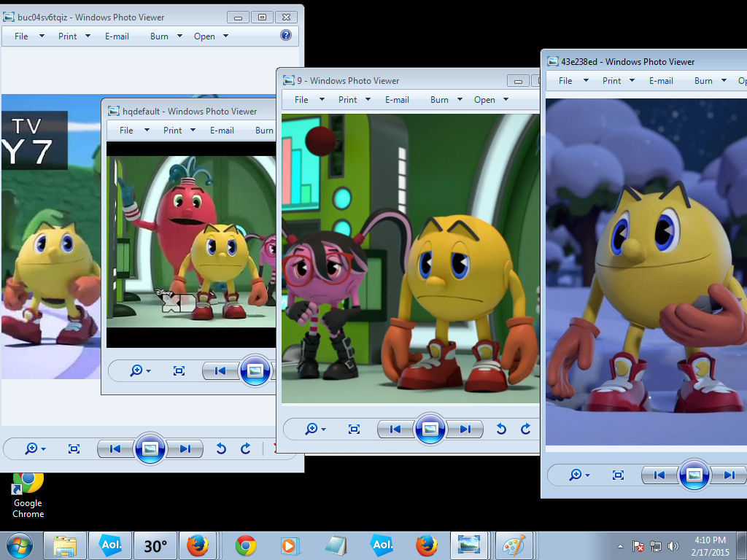Viewport: 747px width, 560px height.
Task: Click E-mail in buc04sv6tqiz window
Action: [x=117, y=36]
